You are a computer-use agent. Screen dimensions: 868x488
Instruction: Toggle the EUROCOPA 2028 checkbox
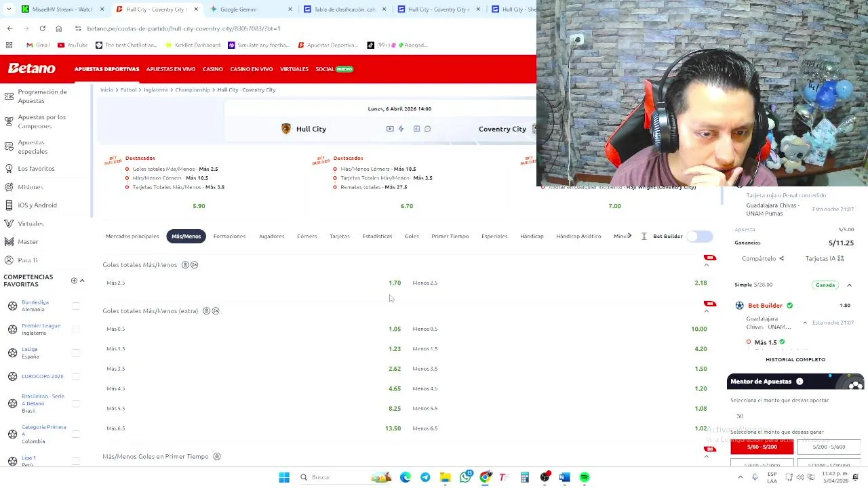point(75,376)
